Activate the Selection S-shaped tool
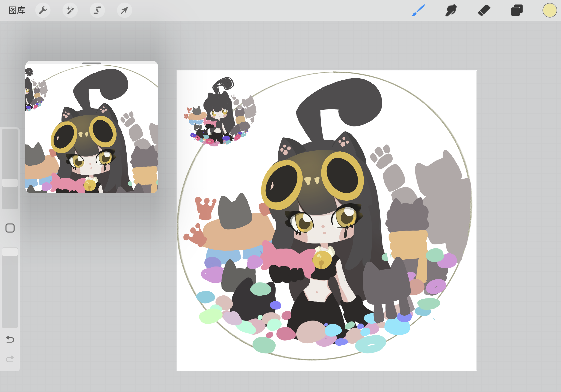 coord(97,10)
